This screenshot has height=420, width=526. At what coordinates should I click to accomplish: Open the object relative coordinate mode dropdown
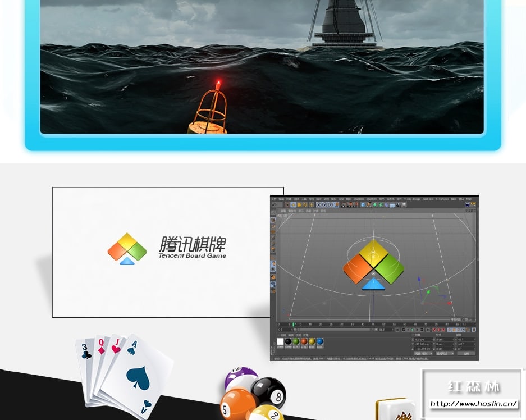point(423,353)
